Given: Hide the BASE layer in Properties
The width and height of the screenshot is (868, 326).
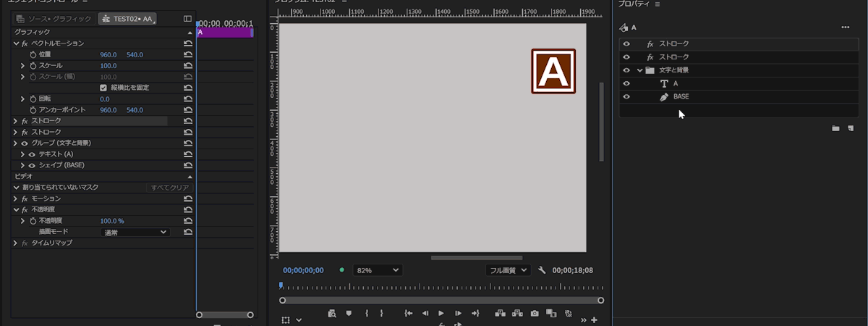Looking at the screenshot, I should [626, 96].
